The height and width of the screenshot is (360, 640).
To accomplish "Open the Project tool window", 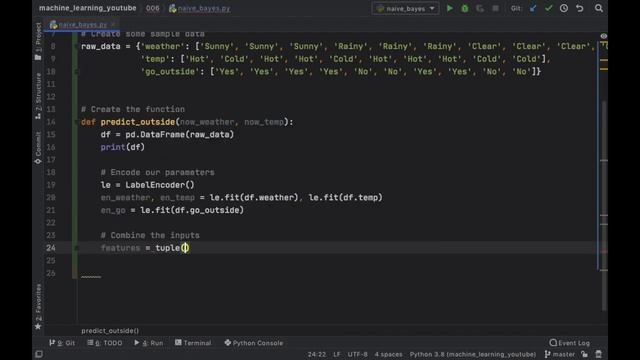I will 38,41.
